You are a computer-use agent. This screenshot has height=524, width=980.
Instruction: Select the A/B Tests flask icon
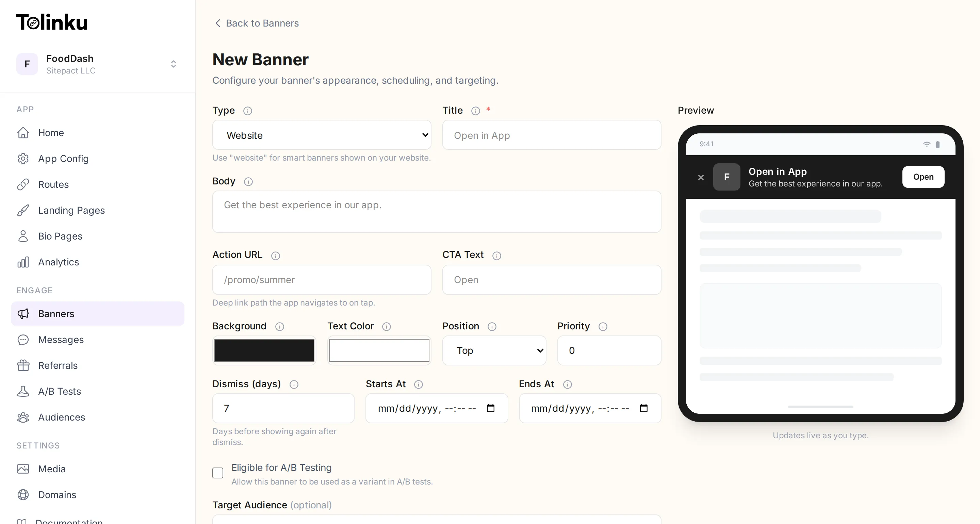pyautogui.click(x=23, y=391)
